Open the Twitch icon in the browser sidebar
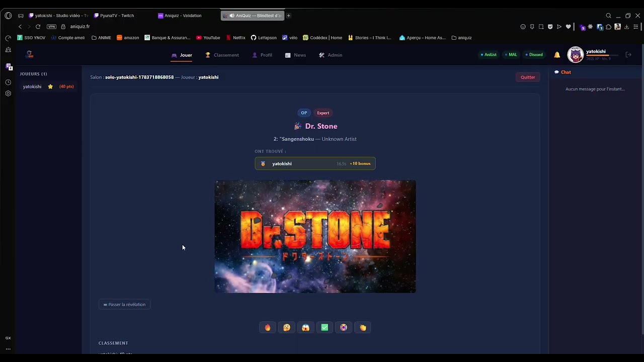This screenshot has height=362, width=644. pos(8,66)
